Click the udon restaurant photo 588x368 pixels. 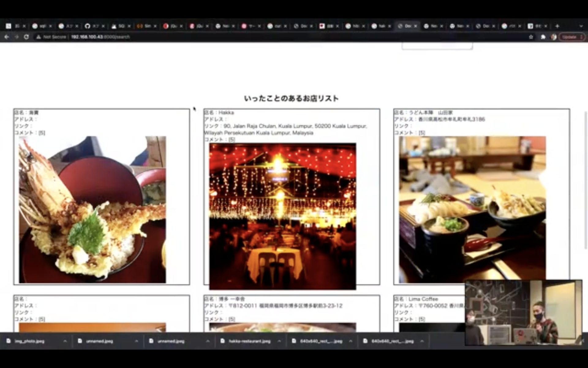[472, 209]
